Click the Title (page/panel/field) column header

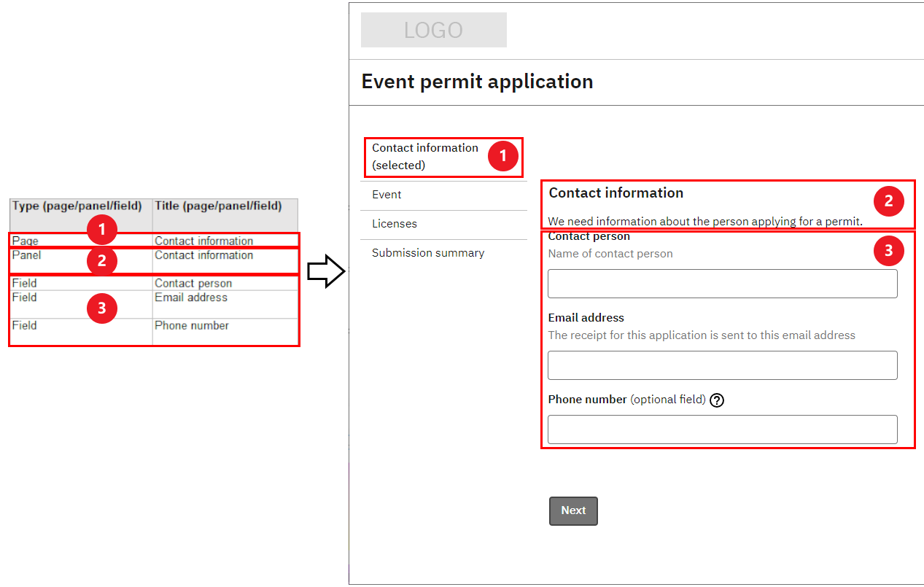click(218, 206)
